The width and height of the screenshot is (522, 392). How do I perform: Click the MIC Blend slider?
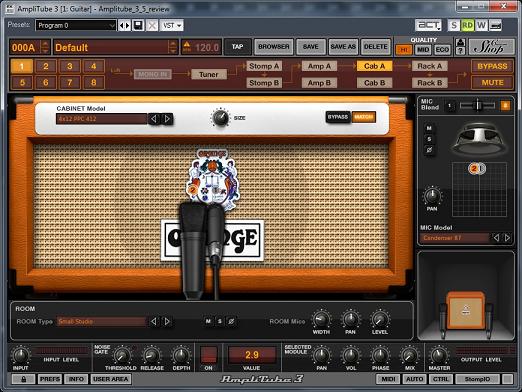point(477,106)
